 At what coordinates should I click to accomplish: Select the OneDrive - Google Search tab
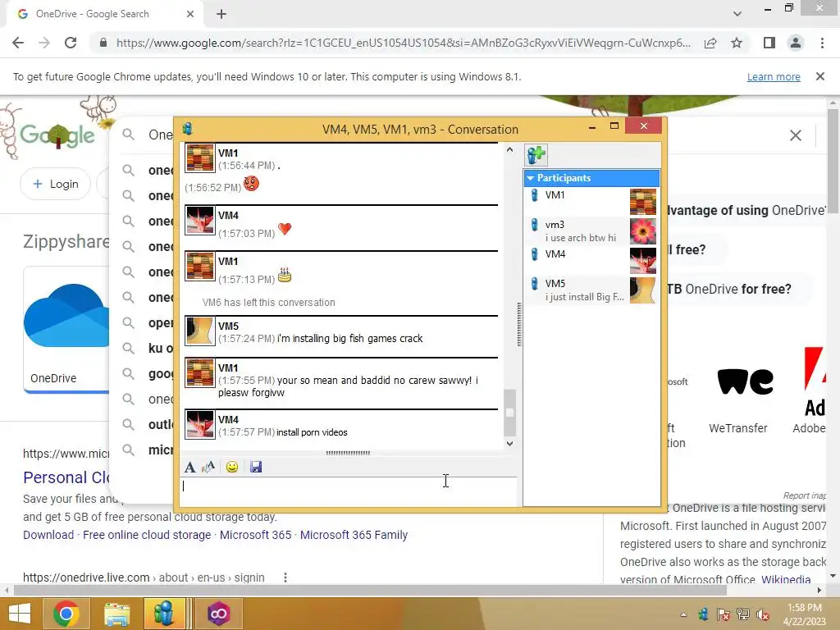104,15
